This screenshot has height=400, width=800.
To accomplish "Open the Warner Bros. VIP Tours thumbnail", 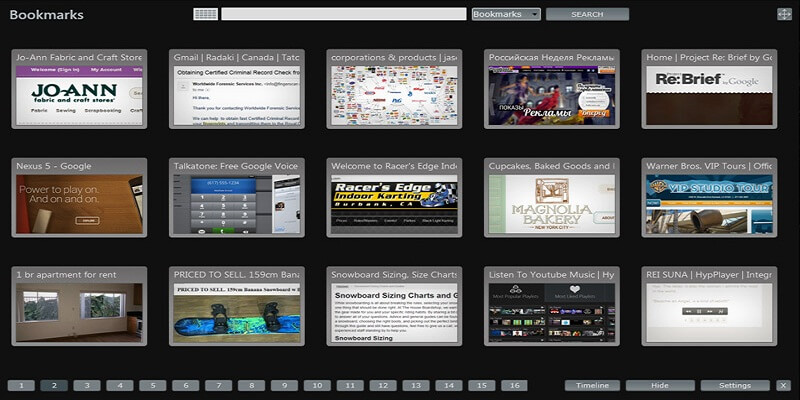I will [710, 204].
